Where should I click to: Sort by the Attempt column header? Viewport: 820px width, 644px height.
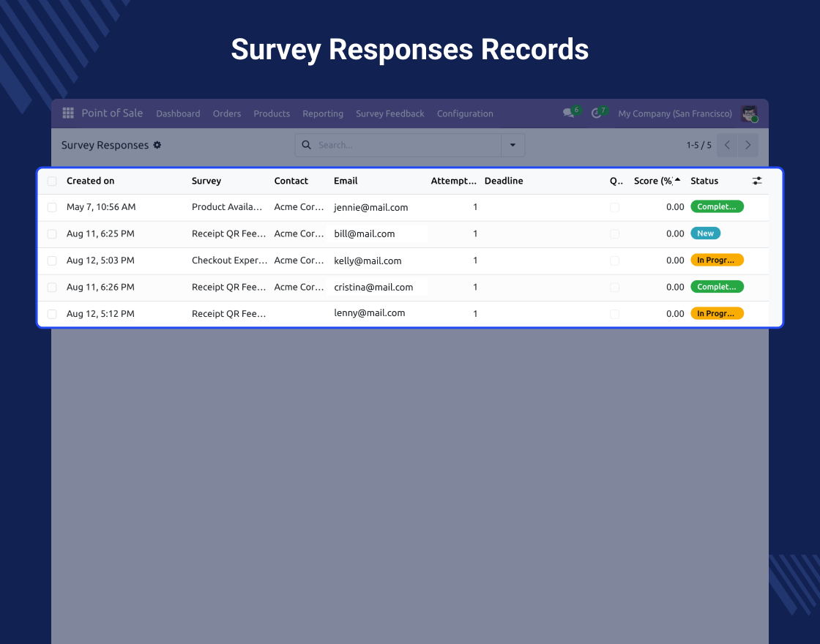click(x=453, y=181)
